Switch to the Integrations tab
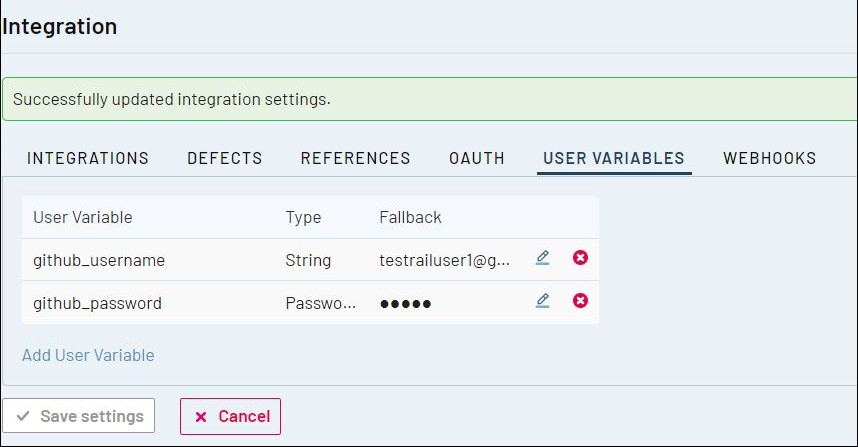 pos(88,158)
